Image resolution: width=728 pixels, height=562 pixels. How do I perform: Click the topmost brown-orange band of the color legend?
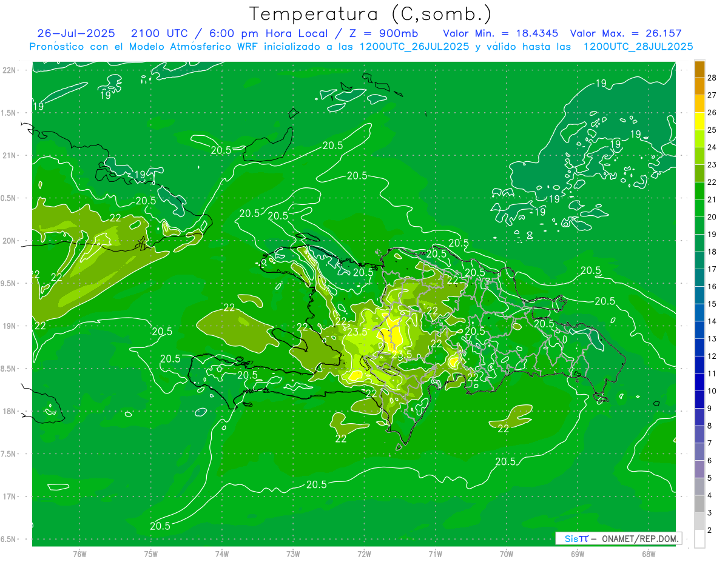click(x=699, y=69)
